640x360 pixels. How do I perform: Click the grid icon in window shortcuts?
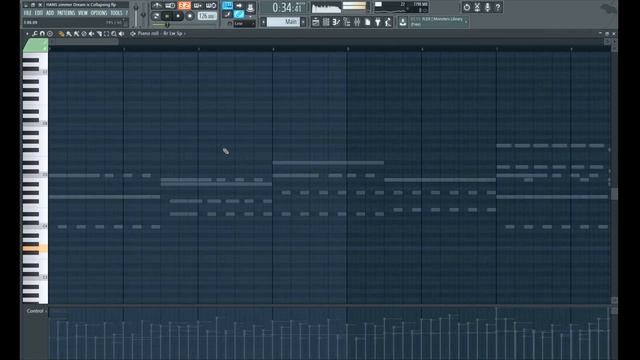325,22
